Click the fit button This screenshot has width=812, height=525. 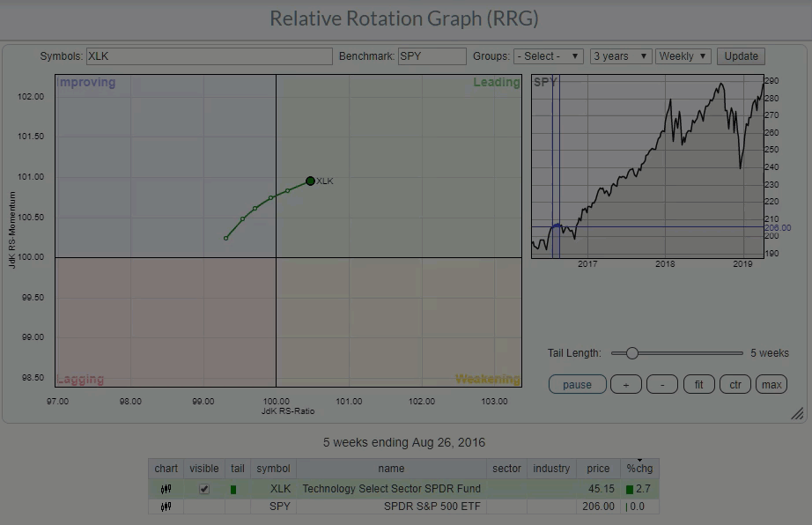(x=698, y=385)
